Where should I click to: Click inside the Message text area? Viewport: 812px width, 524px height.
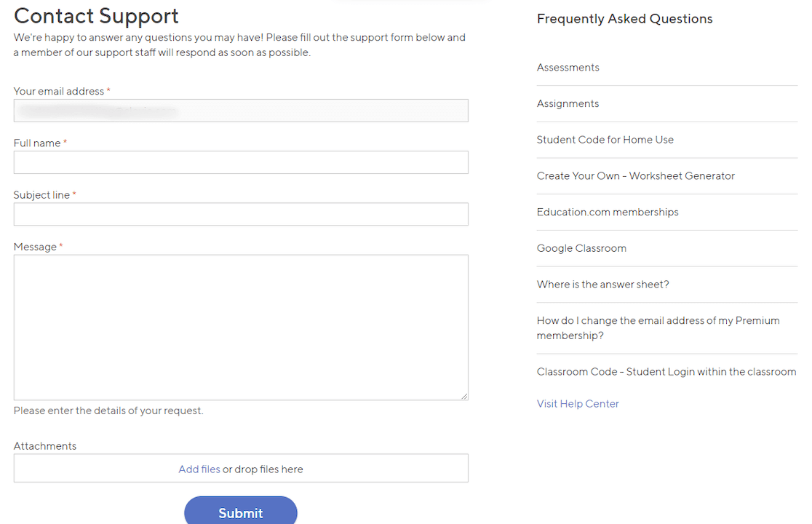pos(240,324)
